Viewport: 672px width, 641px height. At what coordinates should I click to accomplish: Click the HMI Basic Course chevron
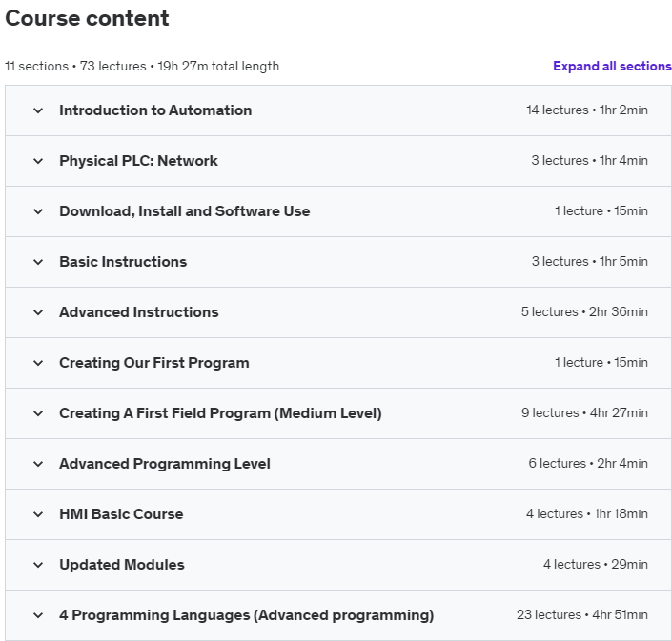tap(38, 514)
